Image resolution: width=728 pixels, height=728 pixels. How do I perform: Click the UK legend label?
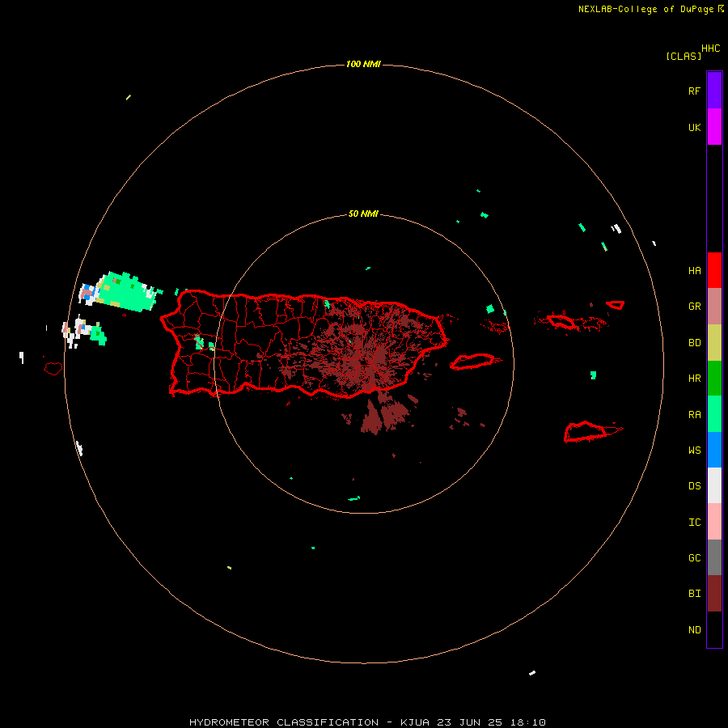pyautogui.click(x=694, y=127)
